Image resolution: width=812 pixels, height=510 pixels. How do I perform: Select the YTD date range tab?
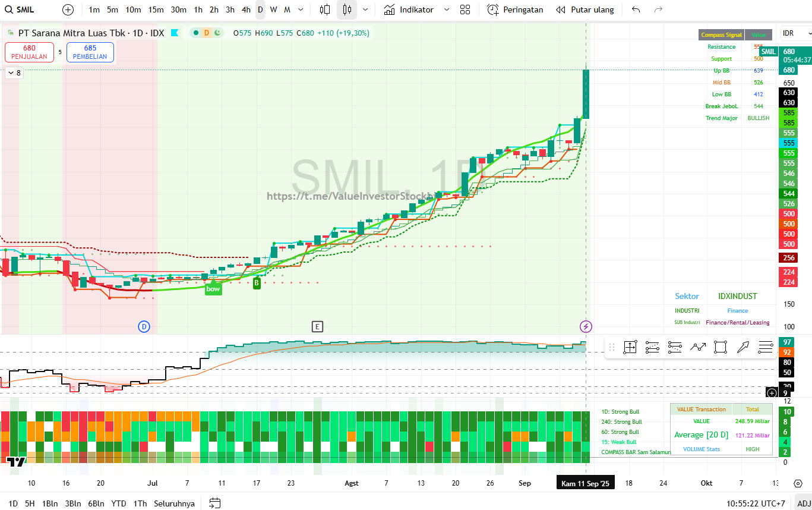pos(119,503)
